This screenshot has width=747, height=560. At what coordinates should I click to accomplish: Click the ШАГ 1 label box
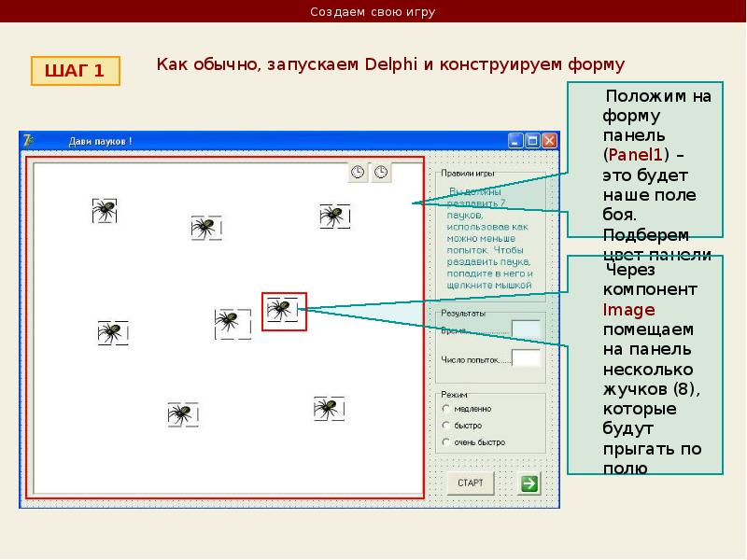pos(76,71)
